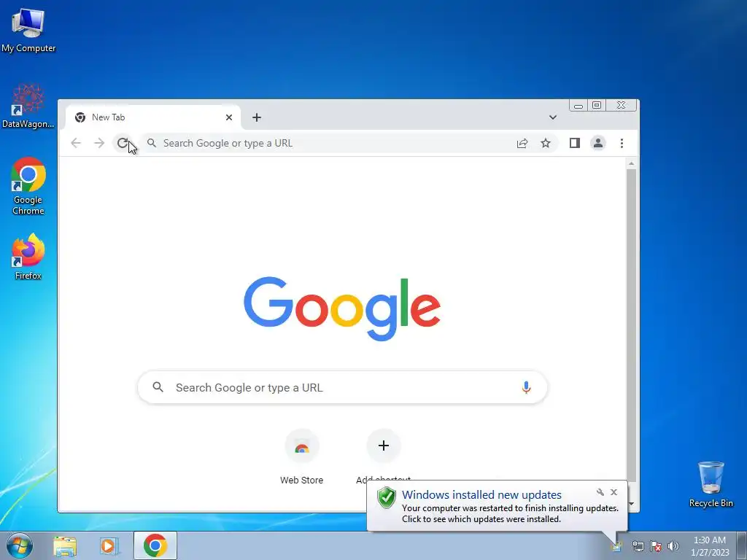Click the Google logo
Screen dimensions: 747x560
pos(342,308)
